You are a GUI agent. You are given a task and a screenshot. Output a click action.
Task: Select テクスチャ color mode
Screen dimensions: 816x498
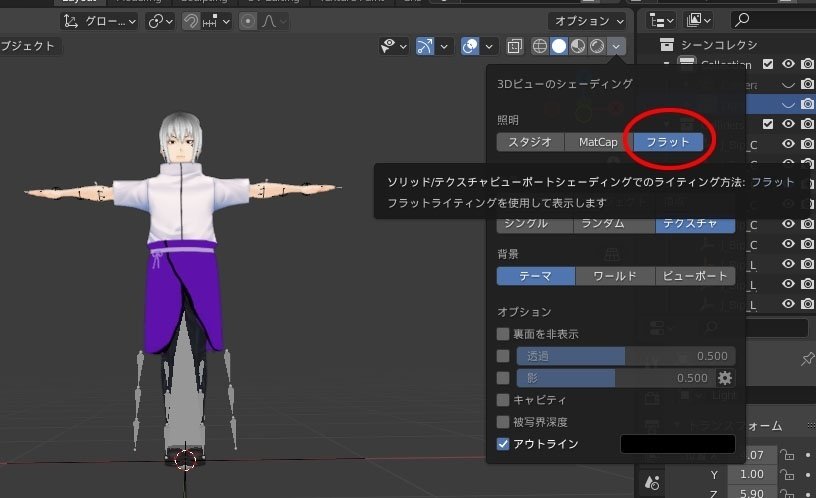pyautogui.click(x=695, y=225)
